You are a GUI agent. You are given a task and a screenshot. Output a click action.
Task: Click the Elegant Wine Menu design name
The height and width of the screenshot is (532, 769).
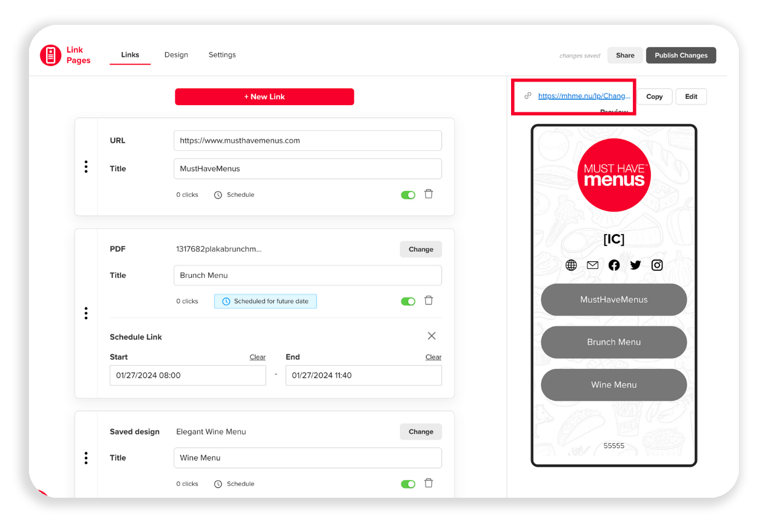211,432
